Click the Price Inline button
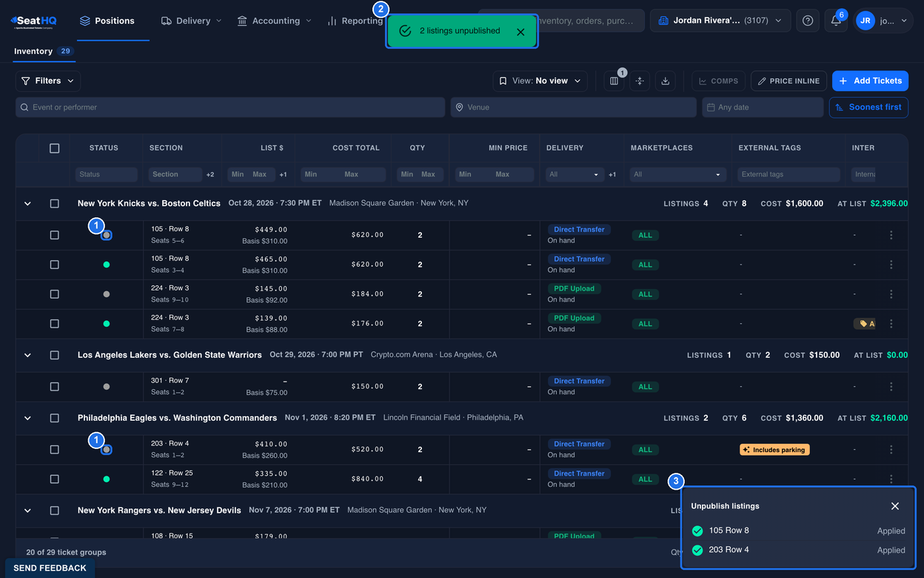The height and width of the screenshot is (578, 924). [x=788, y=81]
